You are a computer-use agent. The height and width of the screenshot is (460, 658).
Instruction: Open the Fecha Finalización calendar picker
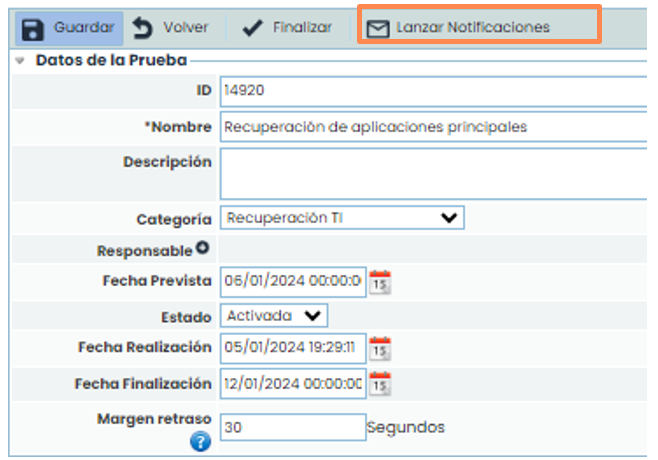[380, 383]
